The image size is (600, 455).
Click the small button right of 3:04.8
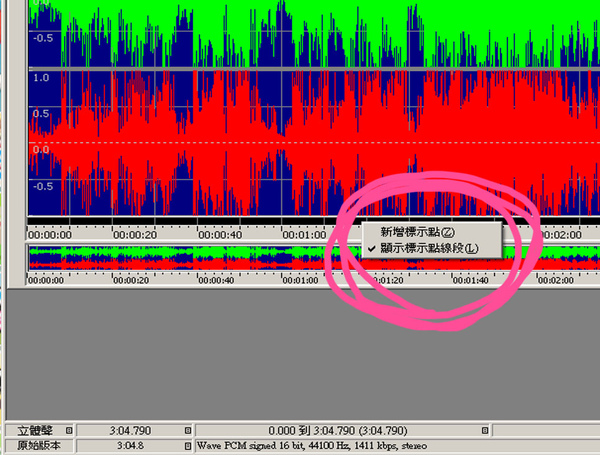tap(188, 446)
